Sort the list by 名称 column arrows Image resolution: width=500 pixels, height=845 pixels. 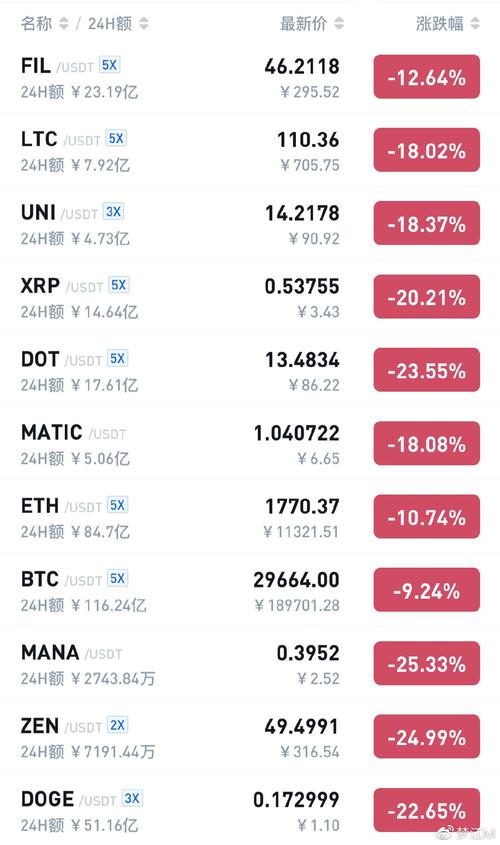click(x=64, y=23)
